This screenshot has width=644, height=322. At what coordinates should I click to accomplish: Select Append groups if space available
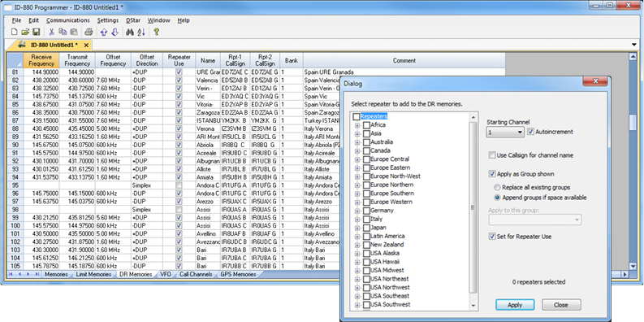tap(497, 198)
